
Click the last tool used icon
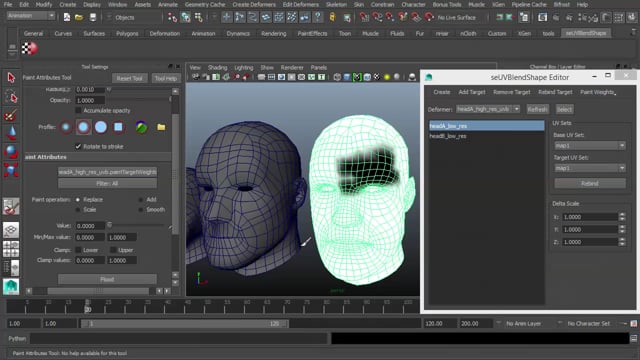click(11, 207)
